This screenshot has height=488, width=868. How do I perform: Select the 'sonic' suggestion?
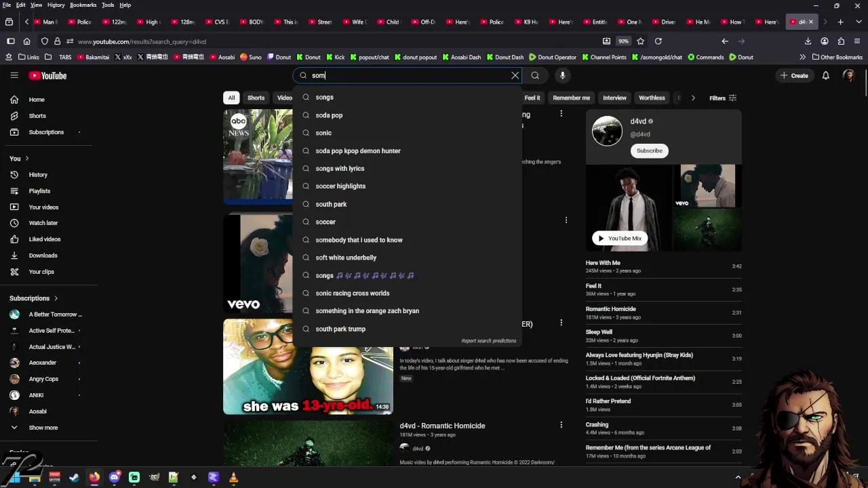click(x=407, y=133)
